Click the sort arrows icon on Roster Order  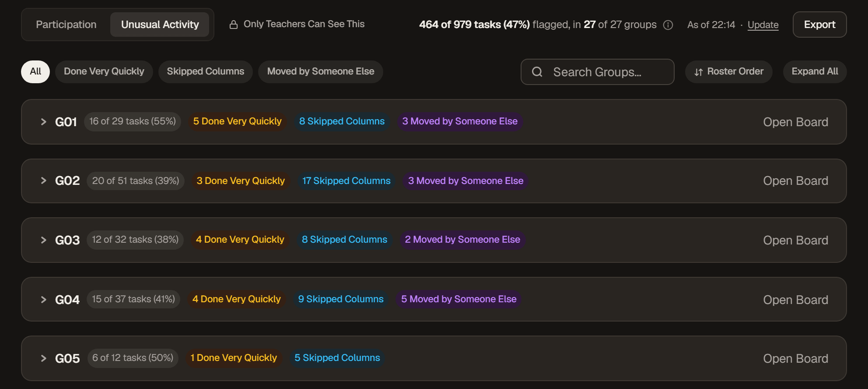(x=699, y=72)
